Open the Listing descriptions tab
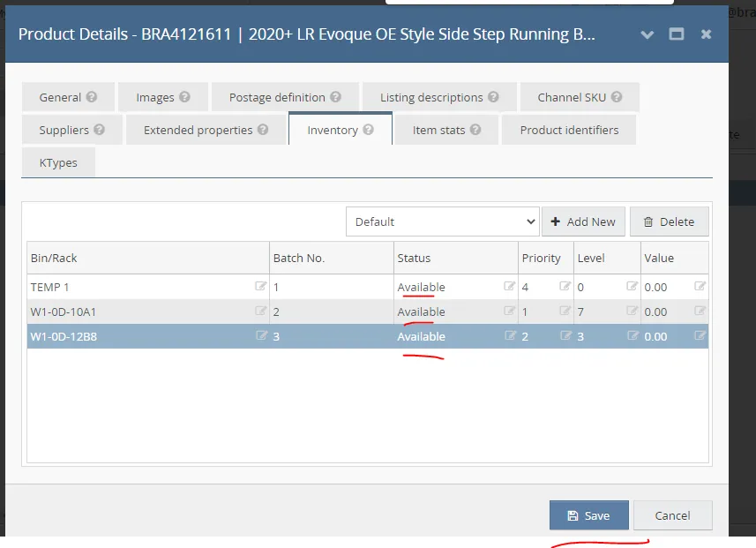Screen dimensions: 756x548 [x=439, y=97]
